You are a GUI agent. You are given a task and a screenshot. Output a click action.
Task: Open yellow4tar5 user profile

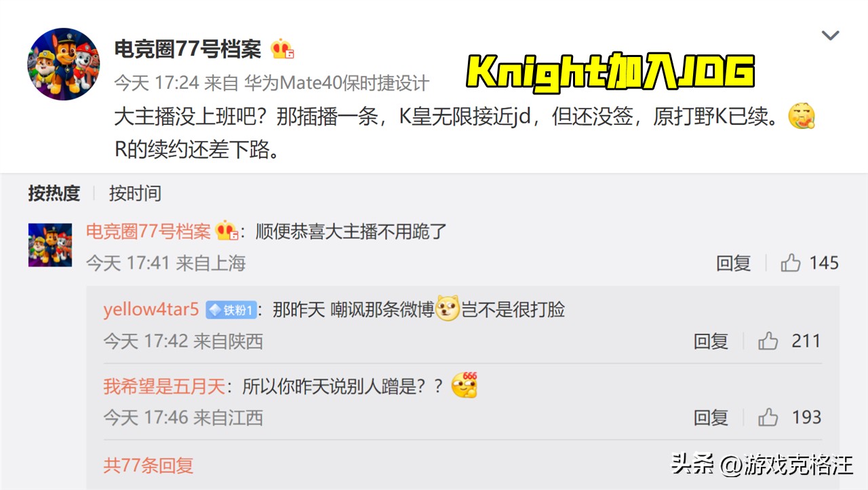(151, 310)
